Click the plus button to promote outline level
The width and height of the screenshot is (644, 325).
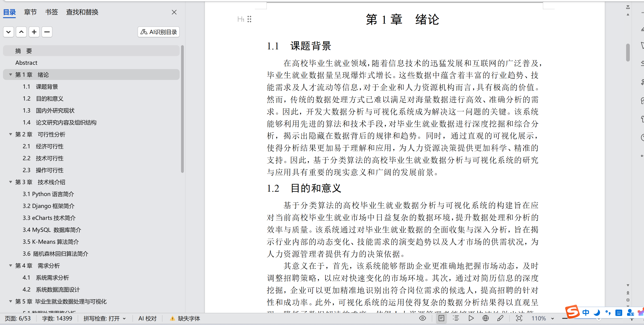point(34,32)
